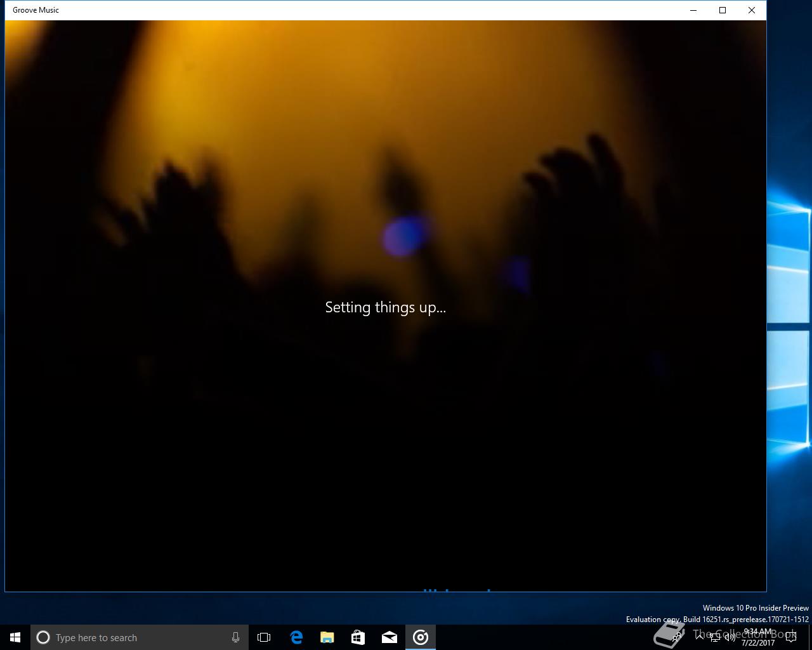Activate the Cortana microphone icon
Viewport: 812px width, 650px height.
point(235,637)
